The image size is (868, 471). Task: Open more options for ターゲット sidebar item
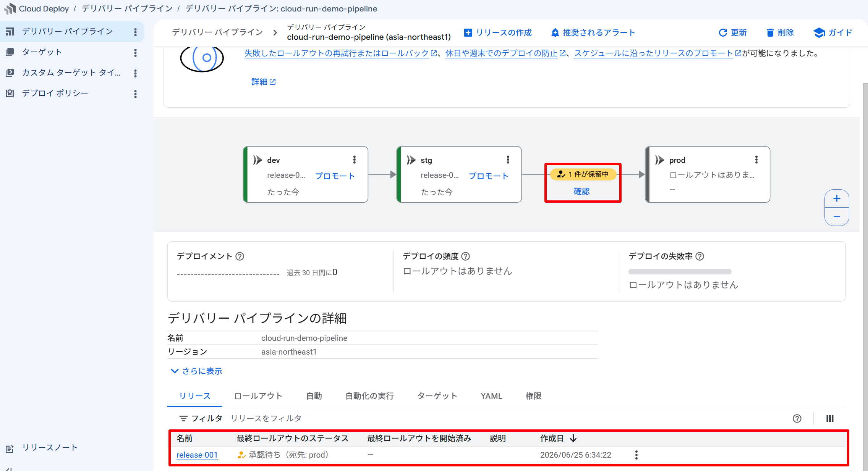click(135, 53)
